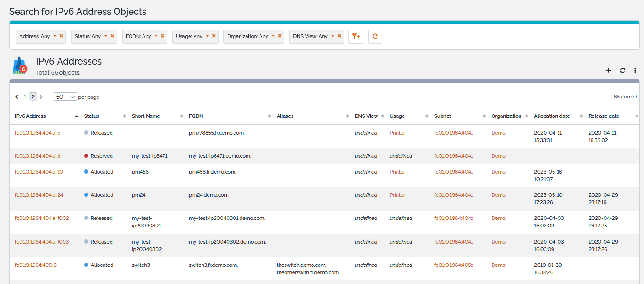Image resolution: width=644 pixels, height=284 pixels.
Task: Open the per page count dropdown
Action: (x=65, y=97)
